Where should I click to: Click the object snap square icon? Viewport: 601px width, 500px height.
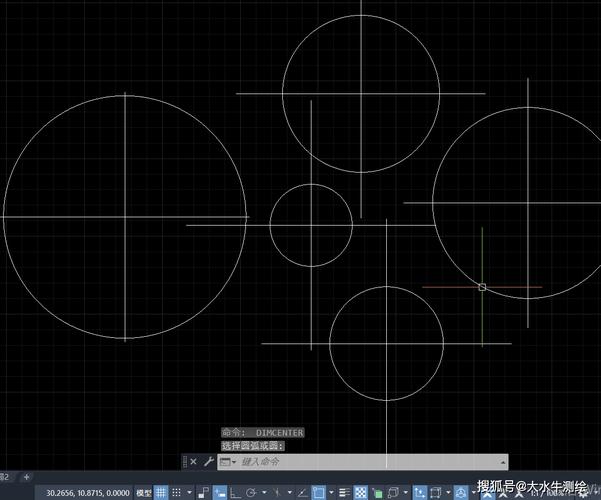318,492
